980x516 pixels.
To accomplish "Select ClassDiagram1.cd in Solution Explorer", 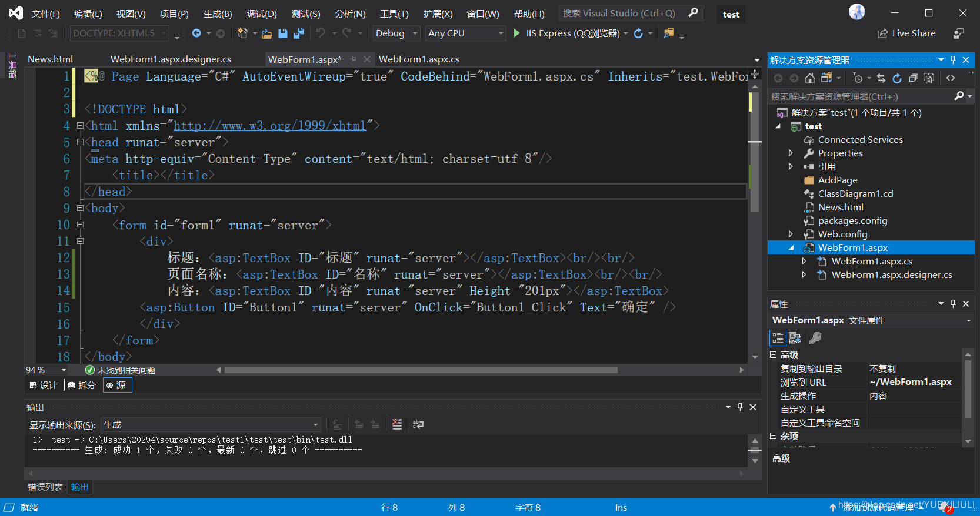I will (x=855, y=193).
